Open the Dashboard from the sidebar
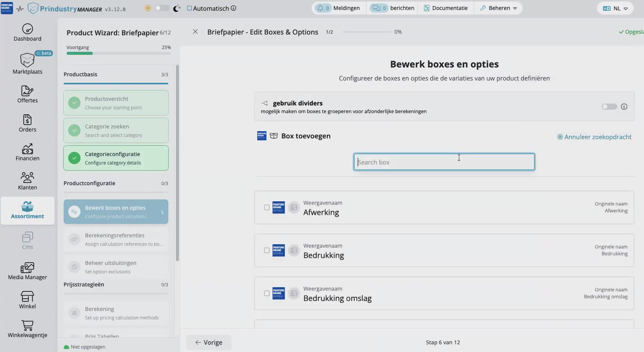This screenshot has height=352, width=644. [x=27, y=33]
